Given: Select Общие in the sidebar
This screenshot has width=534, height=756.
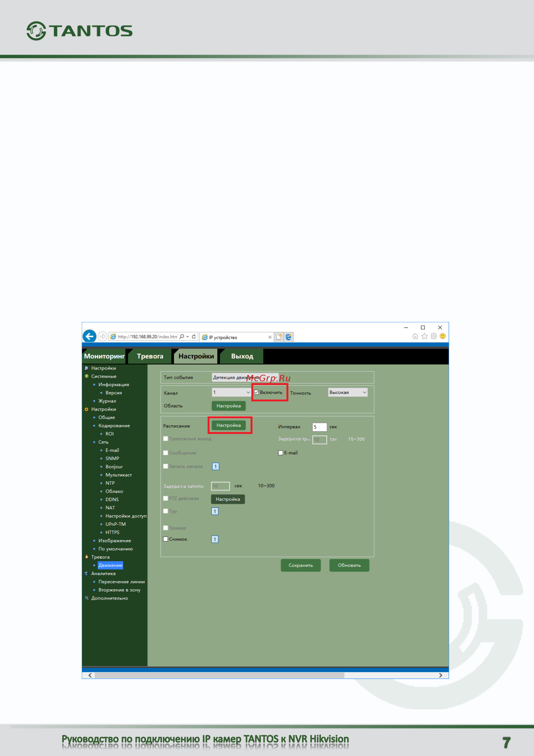Looking at the screenshot, I should coord(107,417).
